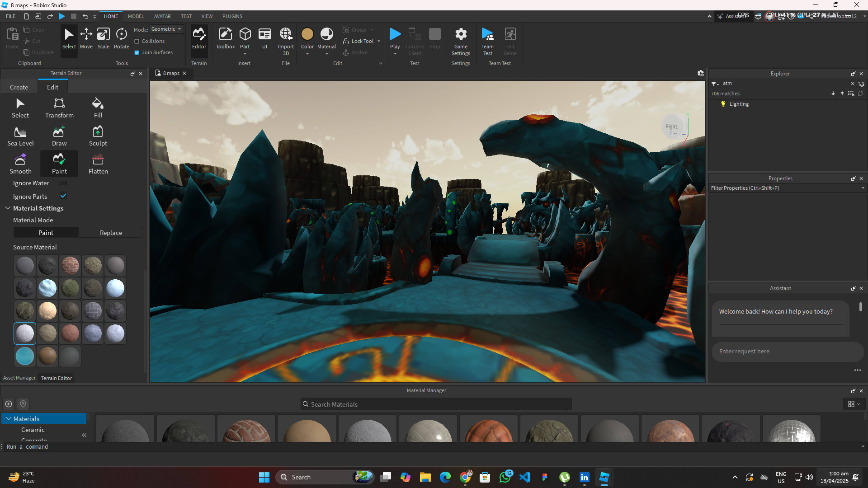
Task: Collapse the Material Settings section
Action: click(8, 208)
